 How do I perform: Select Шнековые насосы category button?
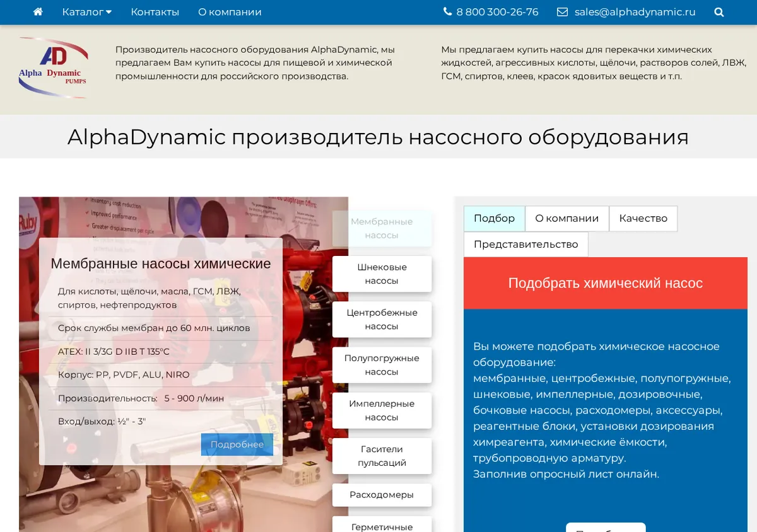pyautogui.click(x=382, y=274)
